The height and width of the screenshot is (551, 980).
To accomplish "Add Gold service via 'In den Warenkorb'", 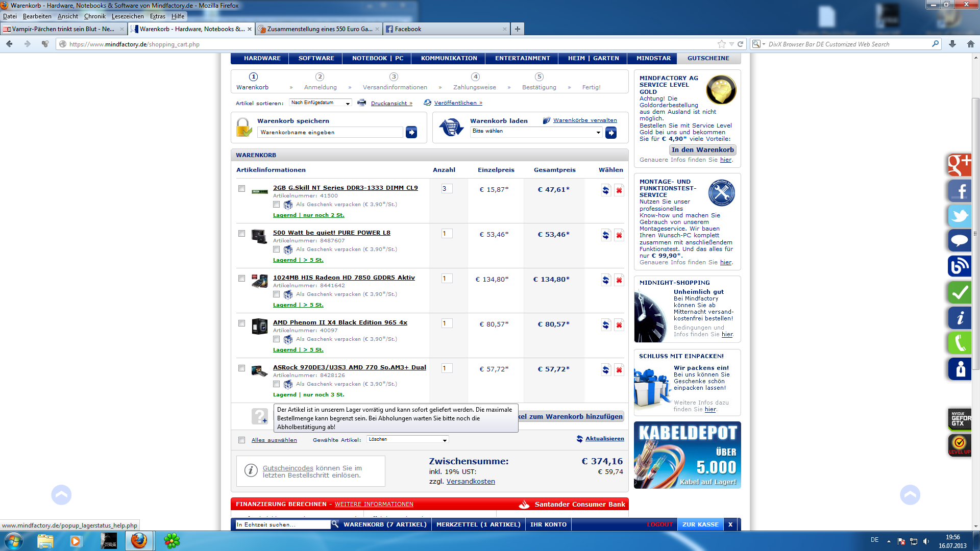I will (x=702, y=150).
